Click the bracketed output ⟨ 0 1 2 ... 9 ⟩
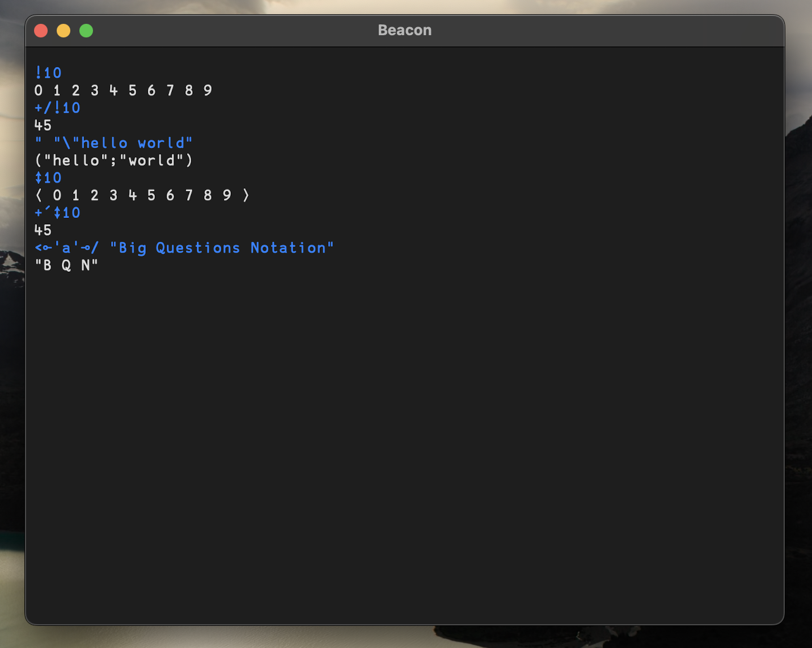The image size is (812, 648). click(x=142, y=195)
